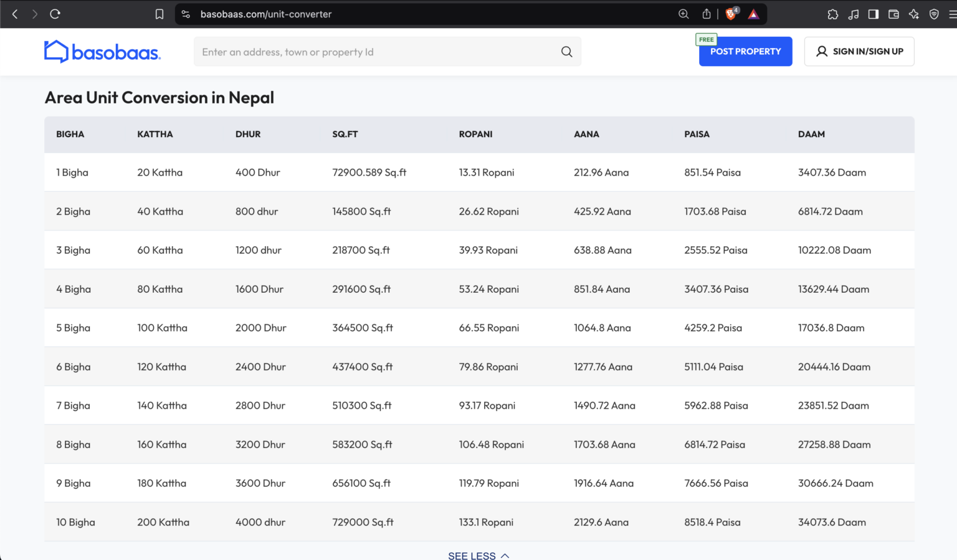Open Brave Shields panel with the lion icon

[730, 14]
